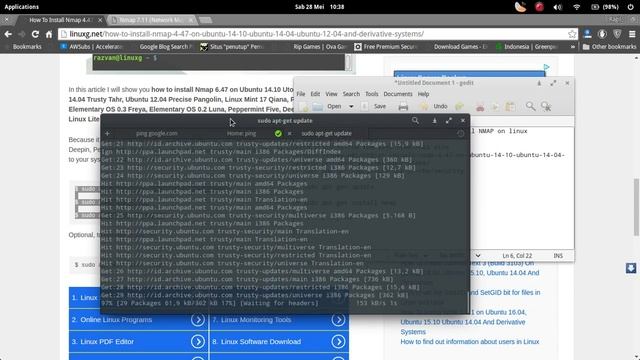Click gedit's Copy toolbar icon
Image resolution: width=640 pixels, height=360 pixels.
point(495,107)
